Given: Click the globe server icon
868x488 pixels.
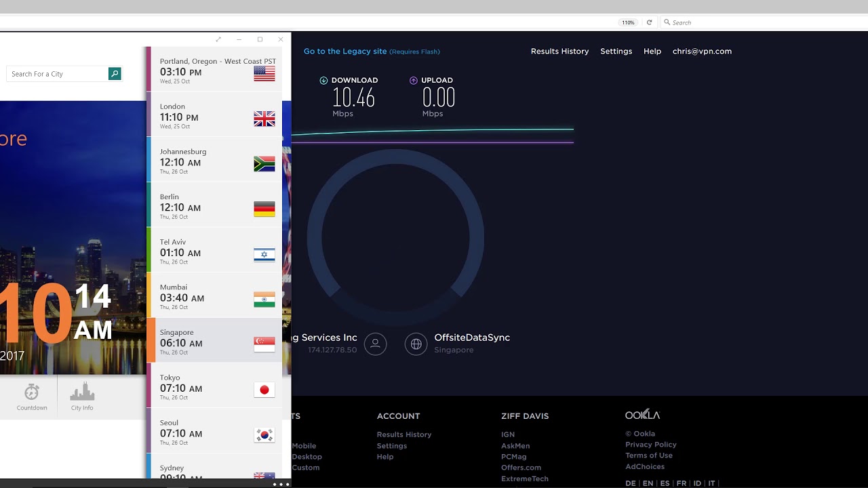Looking at the screenshot, I should click(416, 344).
